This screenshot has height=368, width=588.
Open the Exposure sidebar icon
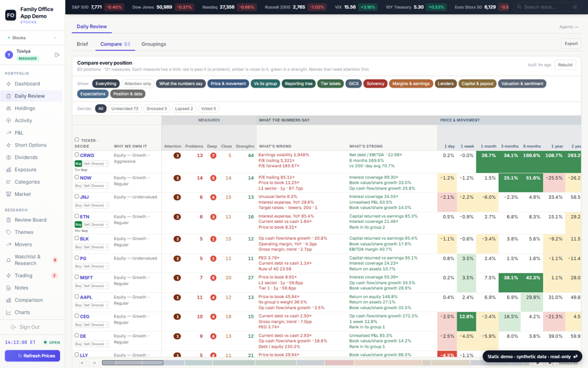point(8,169)
